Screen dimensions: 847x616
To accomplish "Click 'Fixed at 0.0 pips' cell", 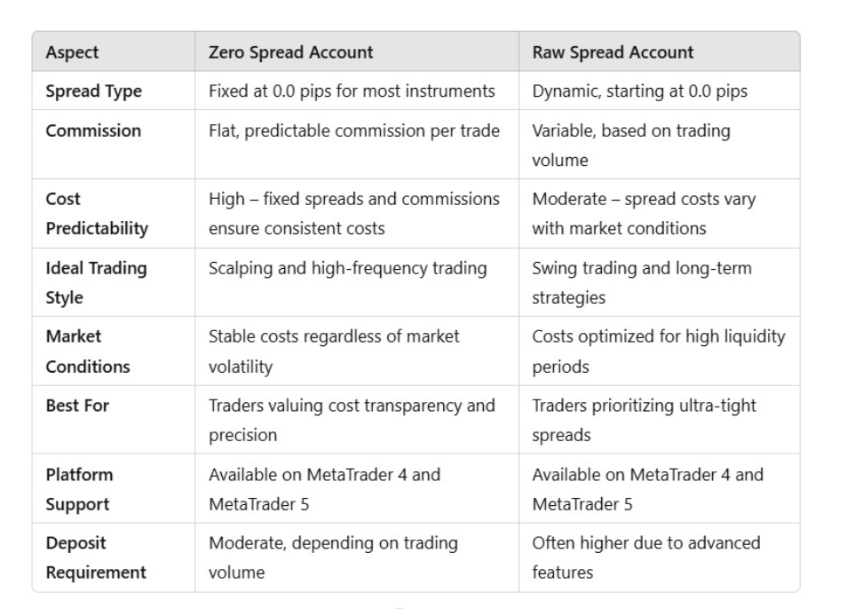I will coord(352,91).
